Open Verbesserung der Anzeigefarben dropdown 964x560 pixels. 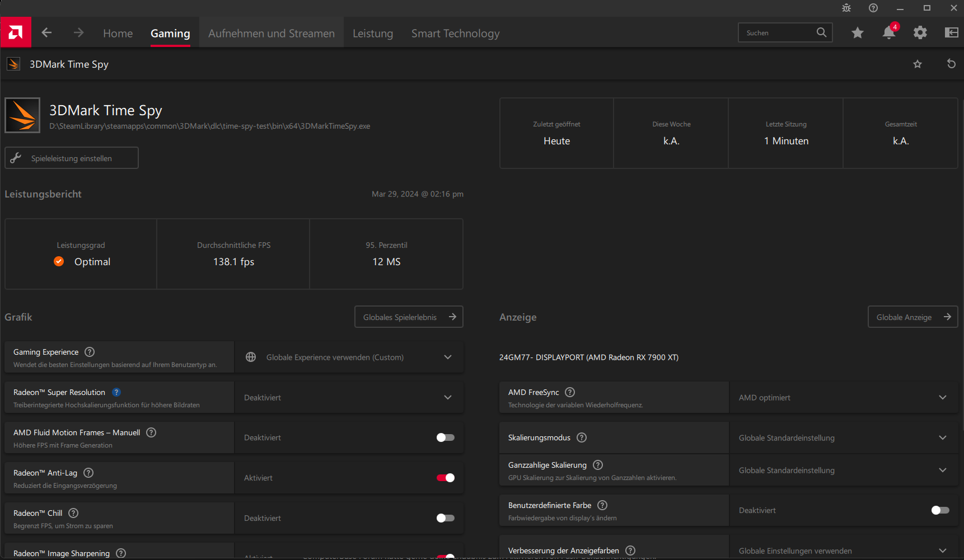pos(844,548)
